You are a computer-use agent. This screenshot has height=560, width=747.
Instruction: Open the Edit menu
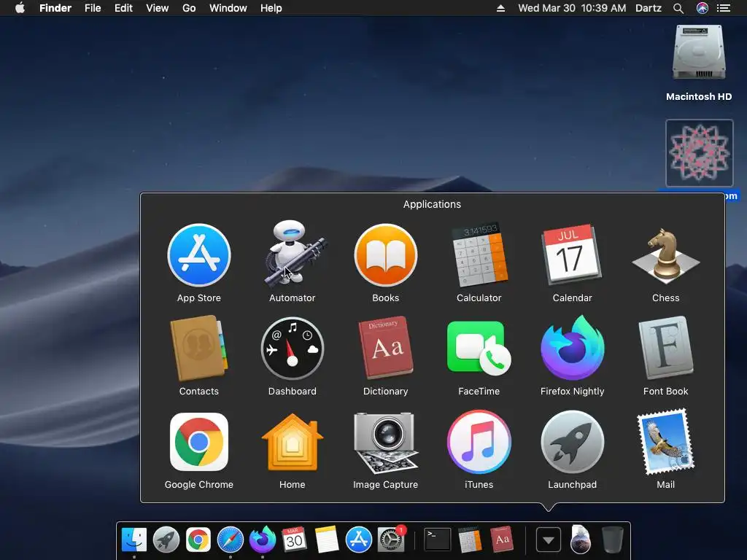pos(123,8)
